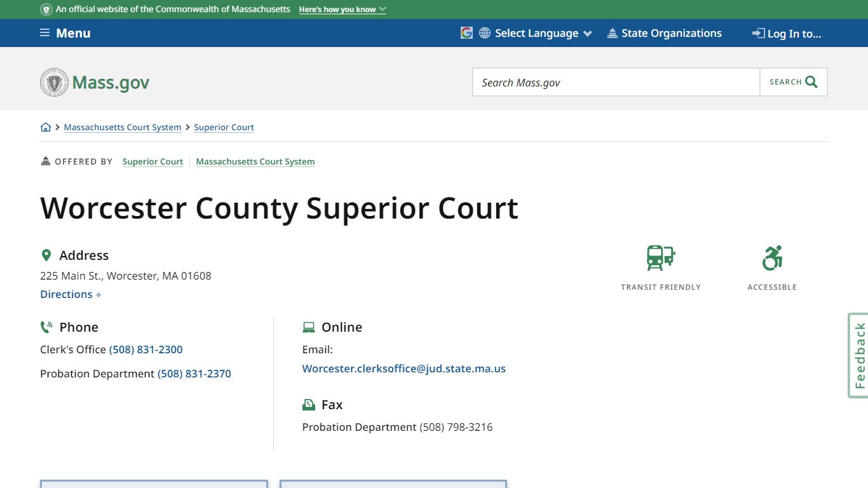Email Worcester.clerksoffice@jud.state.ma.us
The width and height of the screenshot is (868, 488).
tap(404, 369)
